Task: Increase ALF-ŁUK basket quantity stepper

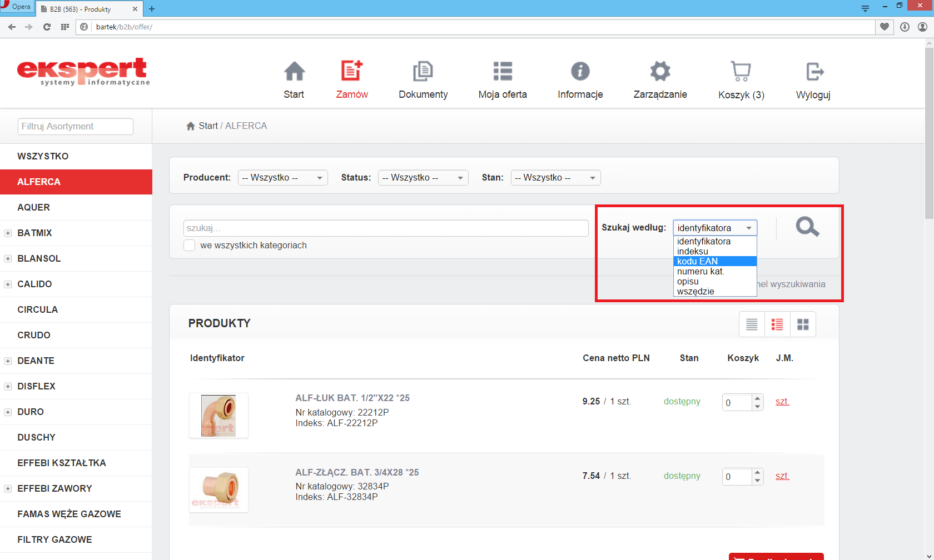Action: pyautogui.click(x=757, y=398)
